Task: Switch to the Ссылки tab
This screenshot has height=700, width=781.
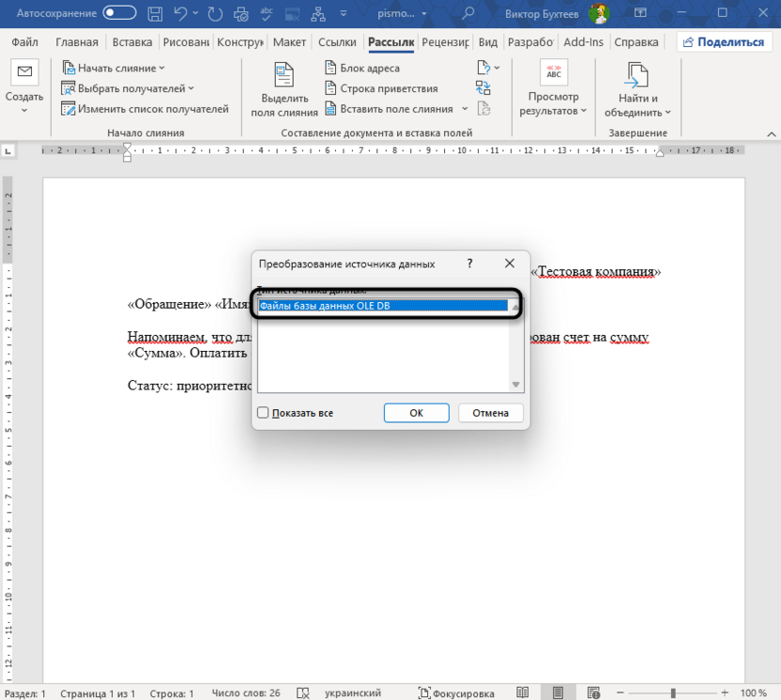Action: [337, 42]
